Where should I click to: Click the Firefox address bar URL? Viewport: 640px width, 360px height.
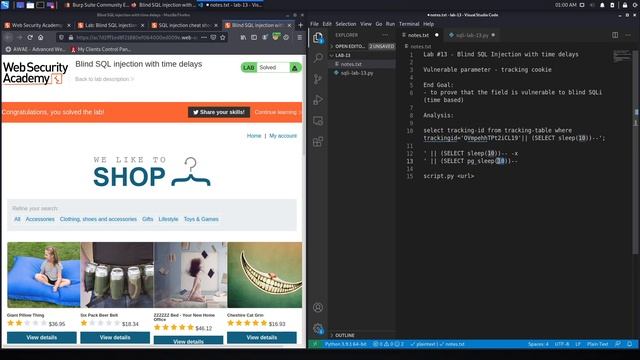click(x=137, y=37)
